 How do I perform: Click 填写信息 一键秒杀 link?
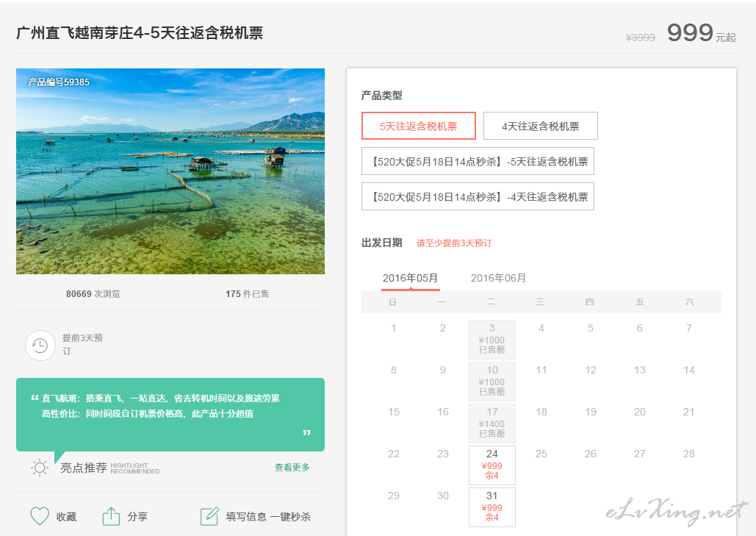pyautogui.click(x=268, y=517)
